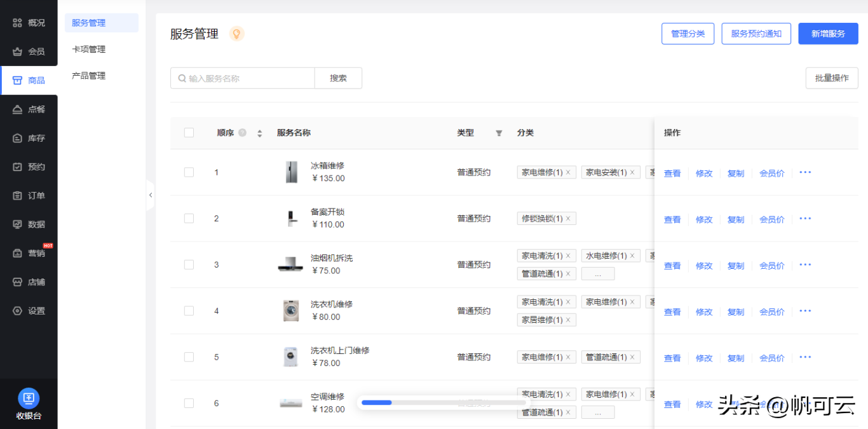The width and height of the screenshot is (868, 429).
Task: Open more actions for 洗衣机维修
Action: (x=805, y=311)
